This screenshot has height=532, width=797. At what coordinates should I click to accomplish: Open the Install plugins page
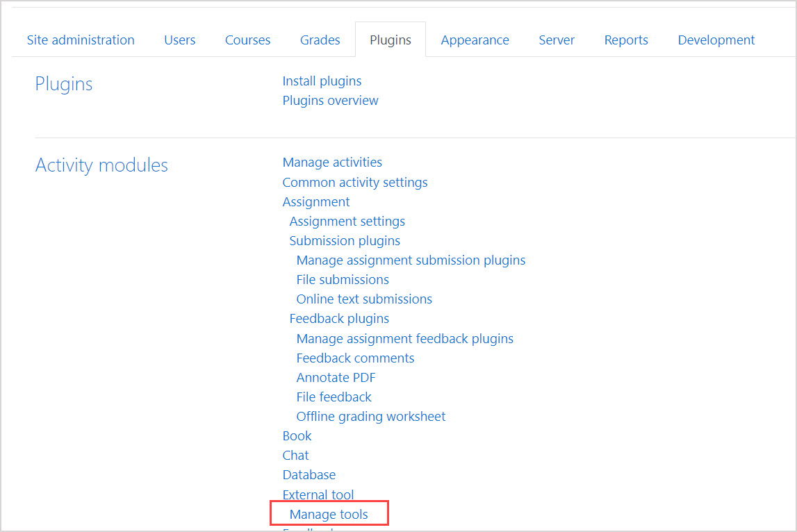point(322,81)
